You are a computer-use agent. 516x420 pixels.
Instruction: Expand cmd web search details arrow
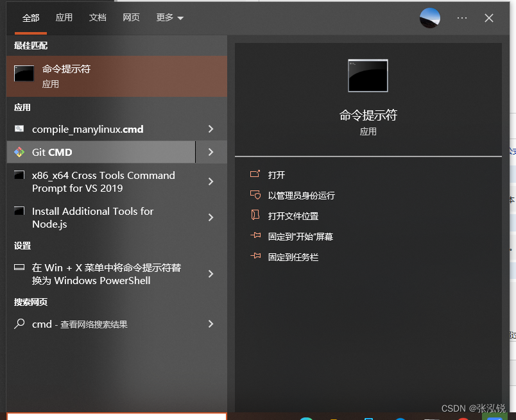point(211,324)
